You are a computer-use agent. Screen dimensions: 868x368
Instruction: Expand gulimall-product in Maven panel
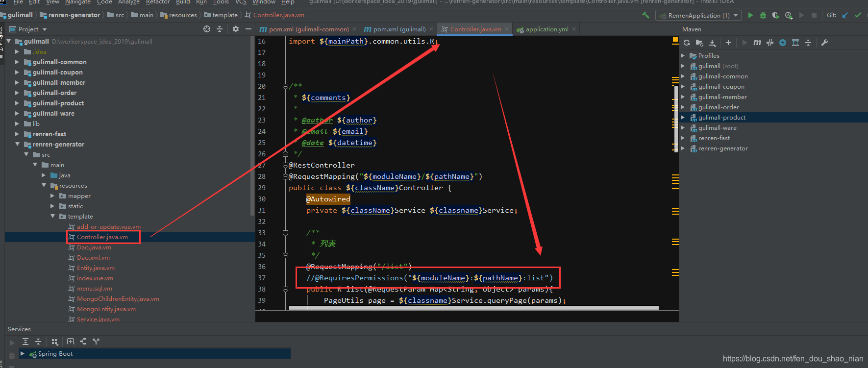point(683,118)
